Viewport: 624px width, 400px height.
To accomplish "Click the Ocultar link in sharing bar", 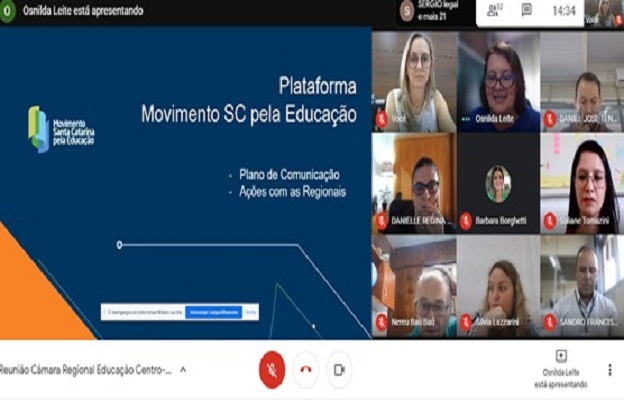I will coord(251,312).
